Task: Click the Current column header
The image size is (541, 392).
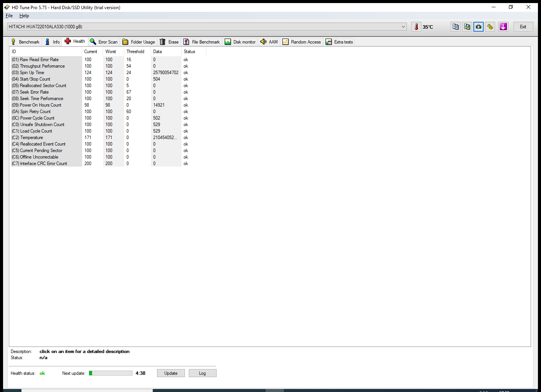Action: click(92, 52)
